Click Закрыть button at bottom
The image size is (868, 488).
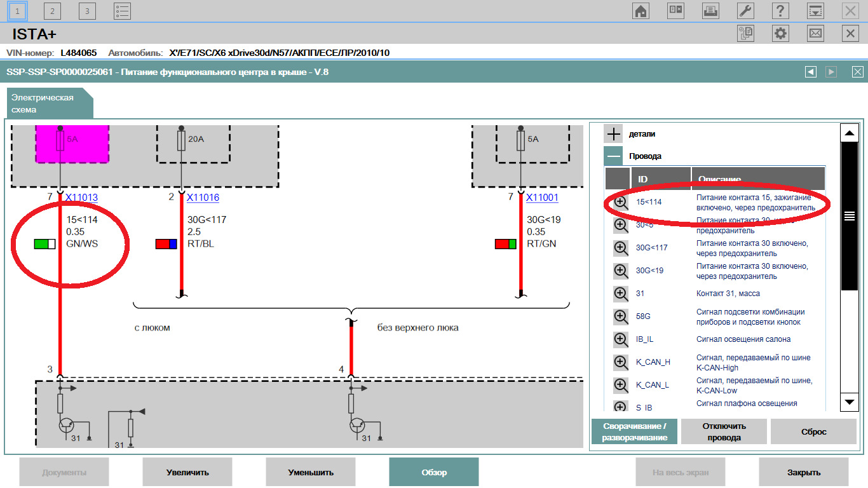(804, 472)
